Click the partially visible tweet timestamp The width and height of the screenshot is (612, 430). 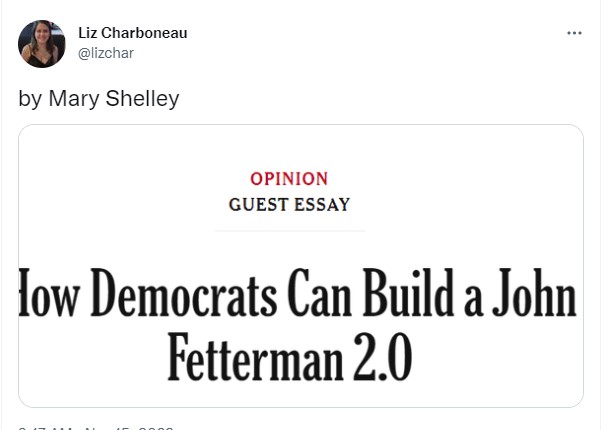(x=96, y=428)
